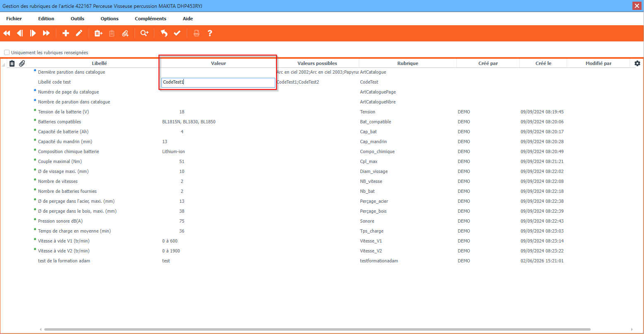The width and height of the screenshot is (644, 334).
Task: Select 'Ø de vissage maxi. (mm)' label
Action: [63, 171]
